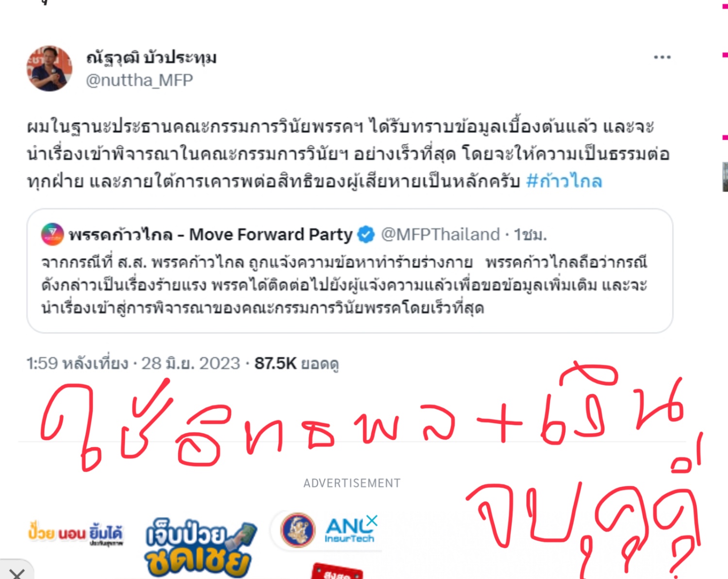
Task: Click the ANC InsurTech emblem logo
Action: click(x=298, y=530)
